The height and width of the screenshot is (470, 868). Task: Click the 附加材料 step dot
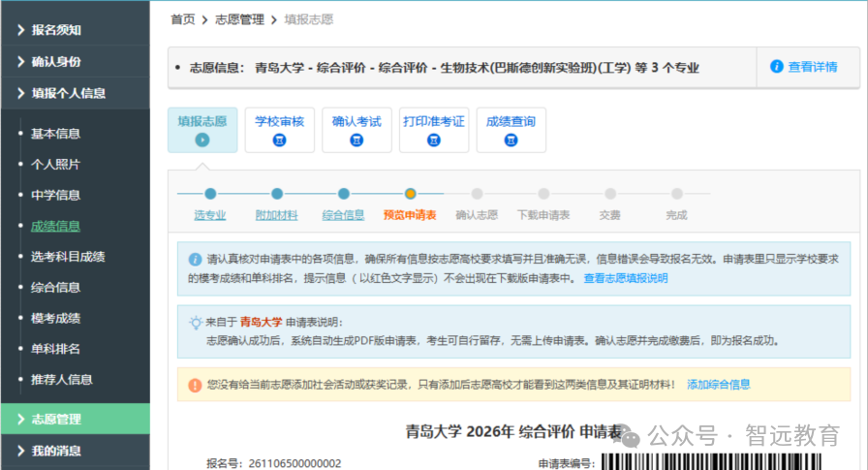click(x=277, y=194)
